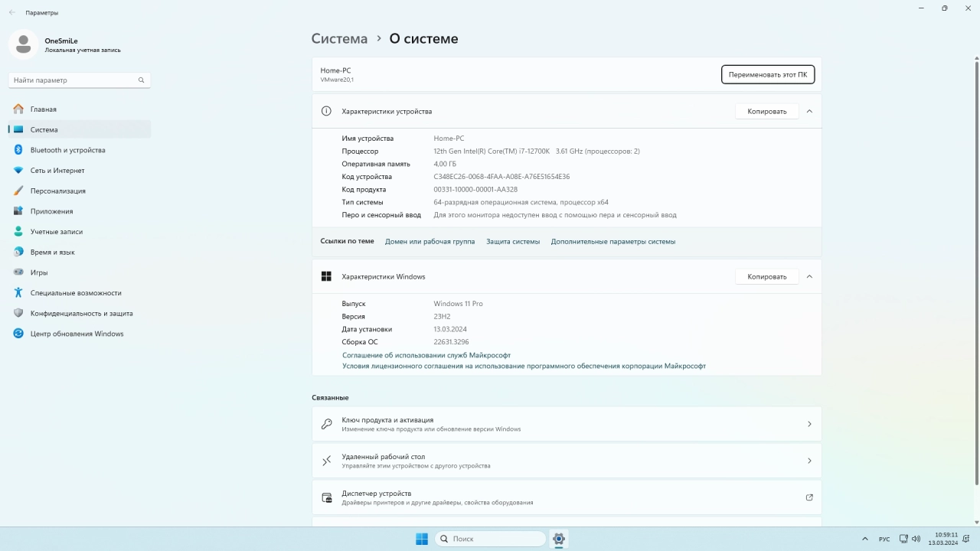The image size is (980, 551).
Task: Open Домен или рабочая группа link
Action: click(x=430, y=241)
